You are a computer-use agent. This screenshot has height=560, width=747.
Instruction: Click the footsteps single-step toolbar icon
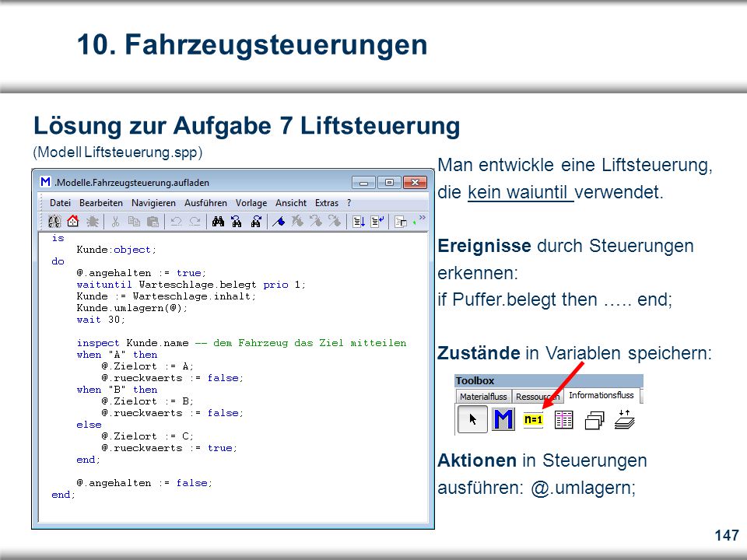pyautogui.click(x=54, y=222)
